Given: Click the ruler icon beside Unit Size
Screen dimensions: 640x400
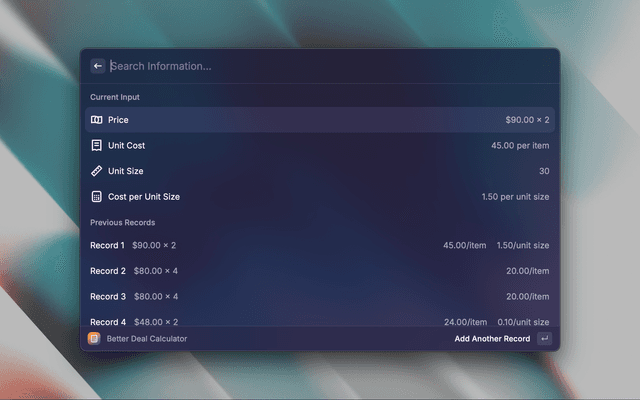Looking at the screenshot, I should click(97, 171).
